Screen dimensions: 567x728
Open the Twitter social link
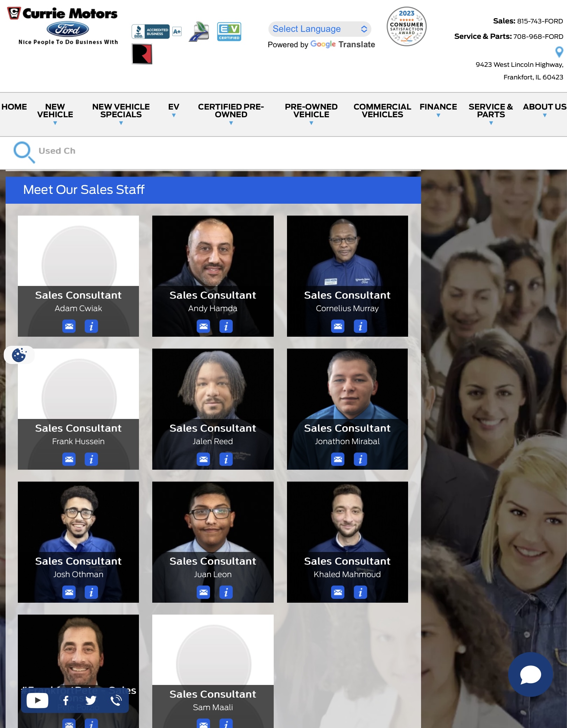91,700
